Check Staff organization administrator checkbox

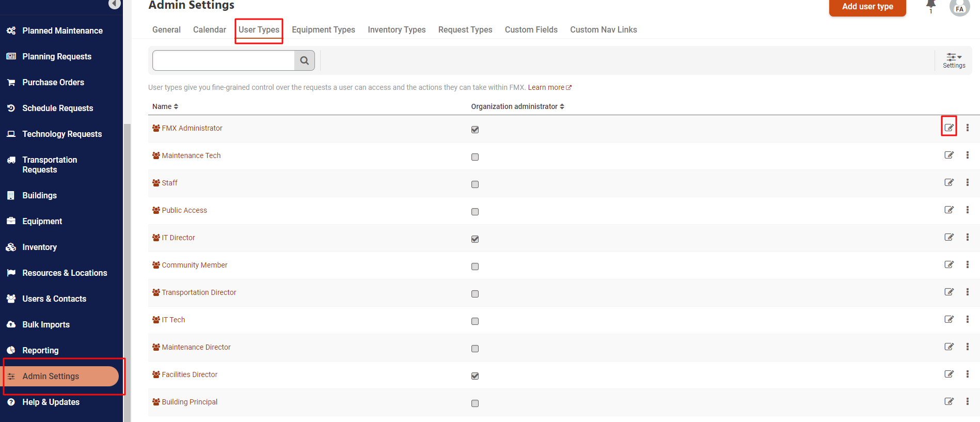click(475, 184)
